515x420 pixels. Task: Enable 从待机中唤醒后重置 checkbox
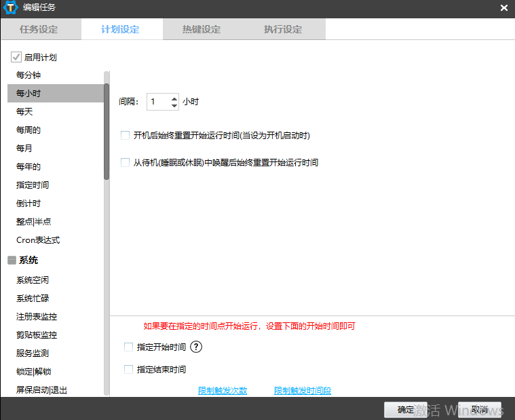pyautogui.click(x=125, y=163)
